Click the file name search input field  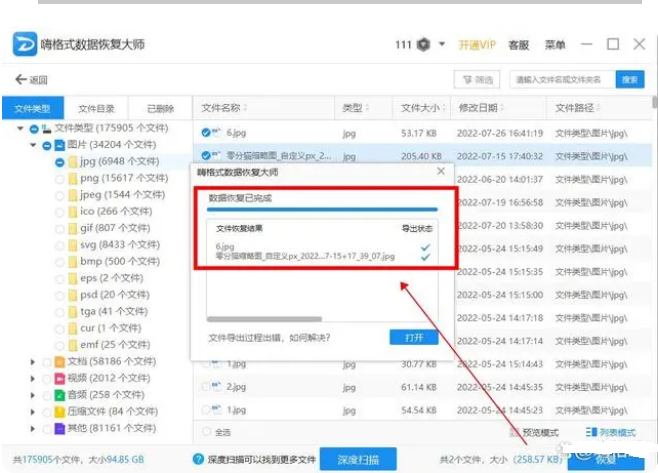tap(560, 80)
